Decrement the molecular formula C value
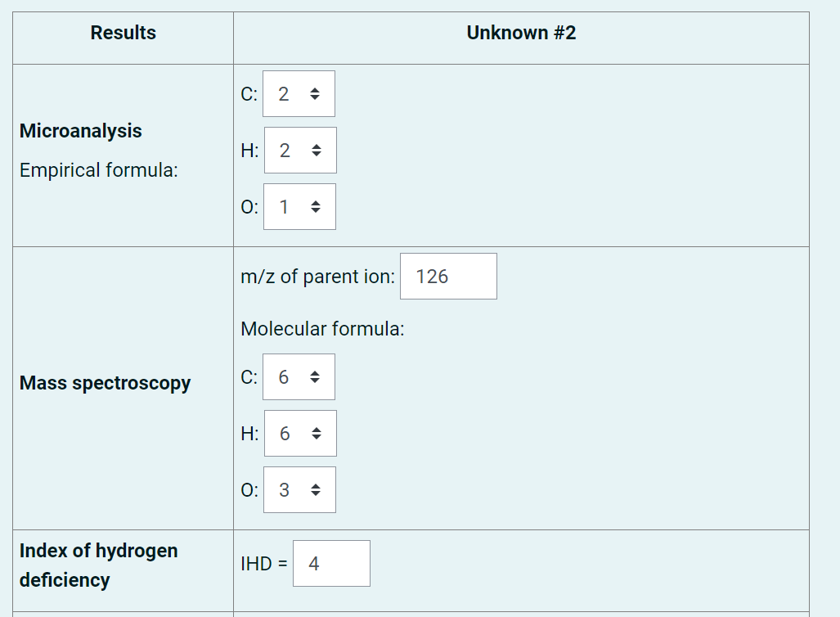The height and width of the screenshot is (617, 840). 316,381
